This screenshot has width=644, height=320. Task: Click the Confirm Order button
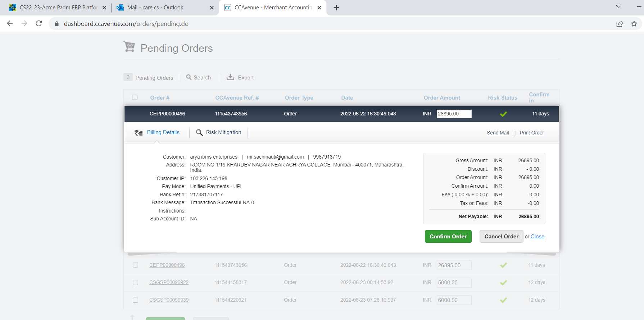click(x=448, y=237)
